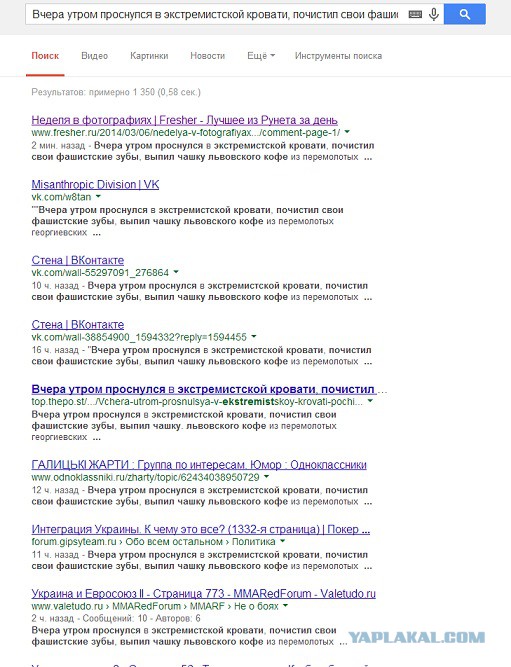Open Инструменты поиска options
Image resolution: width=511 pixels, height=667 pixels.
(x=338, y=56)
